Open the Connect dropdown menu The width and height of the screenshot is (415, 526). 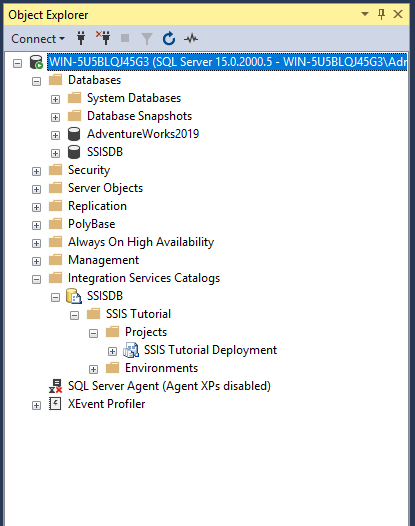pos(38,39)
